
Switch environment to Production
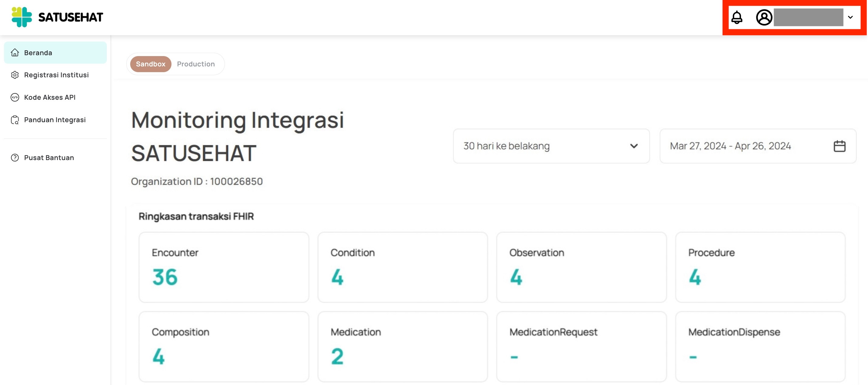point(196,64)
